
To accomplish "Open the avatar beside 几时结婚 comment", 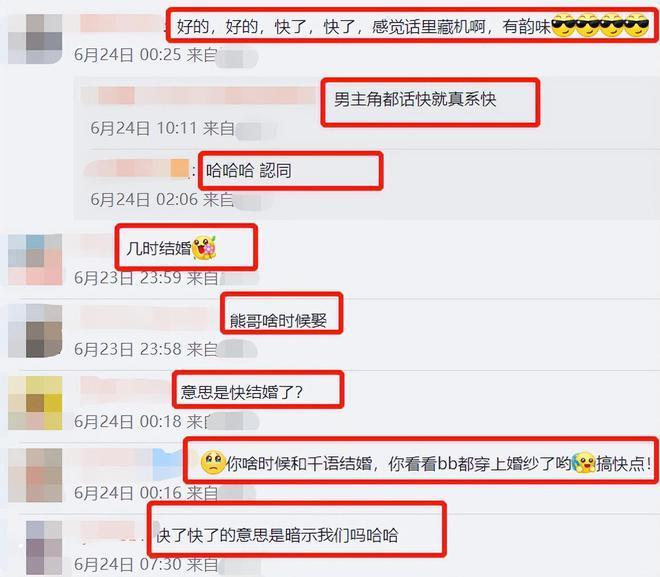I will [35, 260].
